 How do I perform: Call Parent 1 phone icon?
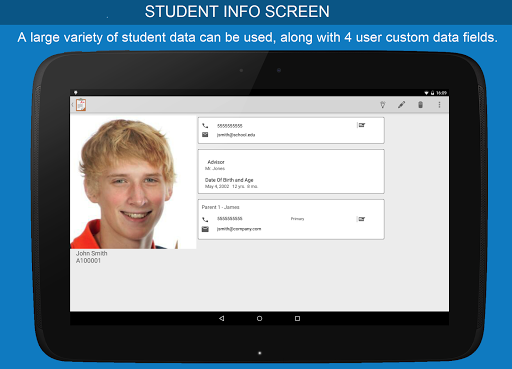tap(205, 219)
